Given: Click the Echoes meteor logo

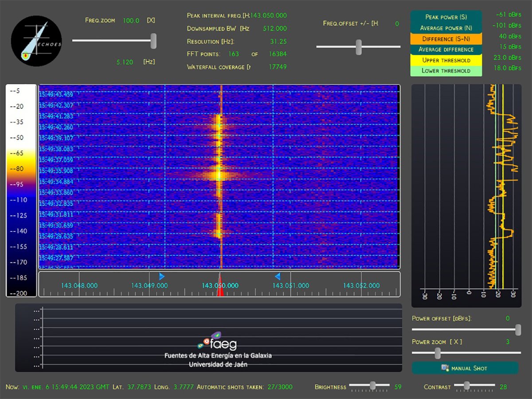Looking at the screenshot, I should 36,41.
